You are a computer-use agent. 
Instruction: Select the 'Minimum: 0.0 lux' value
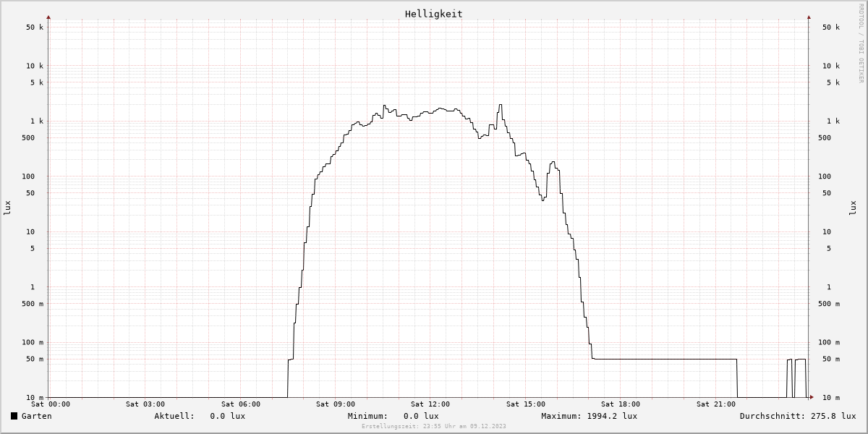(393, 416)
